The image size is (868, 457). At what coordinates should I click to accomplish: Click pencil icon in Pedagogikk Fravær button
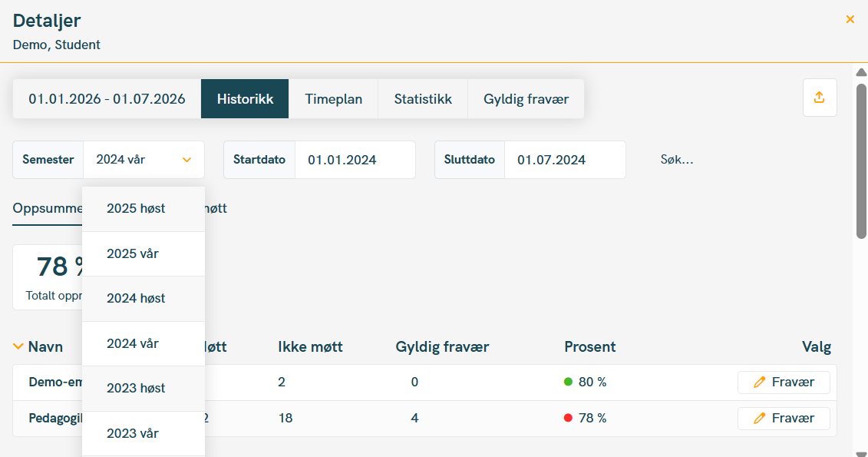(760, 419)
